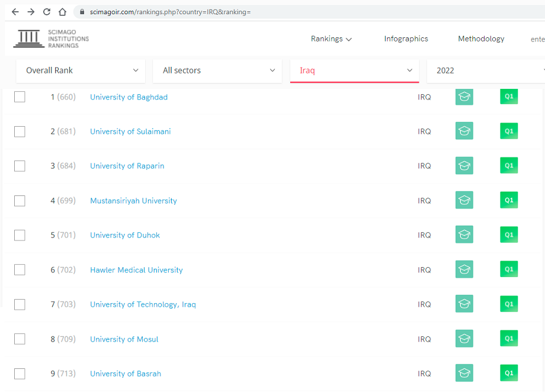Click rank text "1 (660)"
Screen dimensions: 545x392
tap(63, 97)
